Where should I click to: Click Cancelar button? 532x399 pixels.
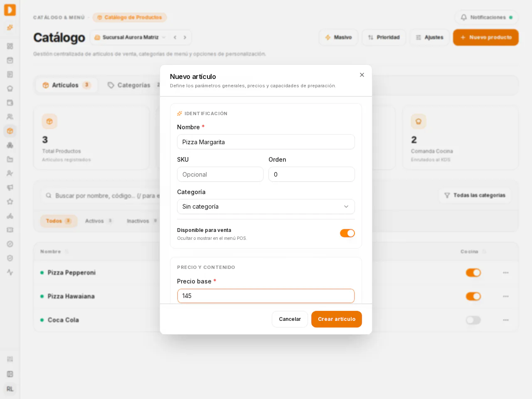[x=290, y=319]
